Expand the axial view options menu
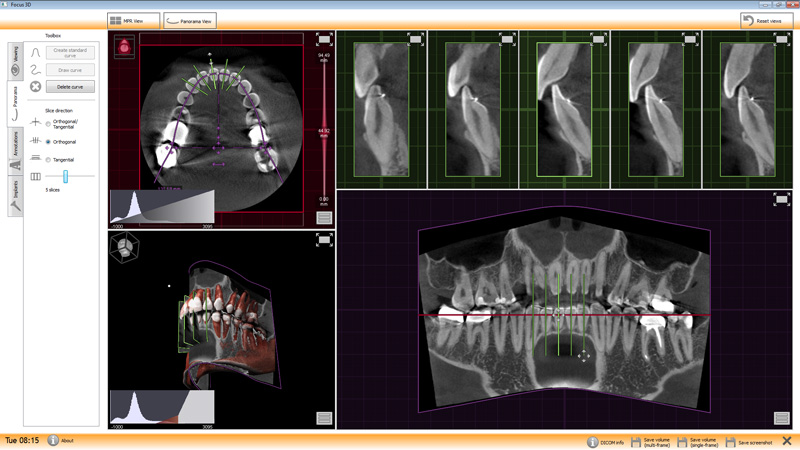Screen dimensions: 800x450 click(324, 217)
